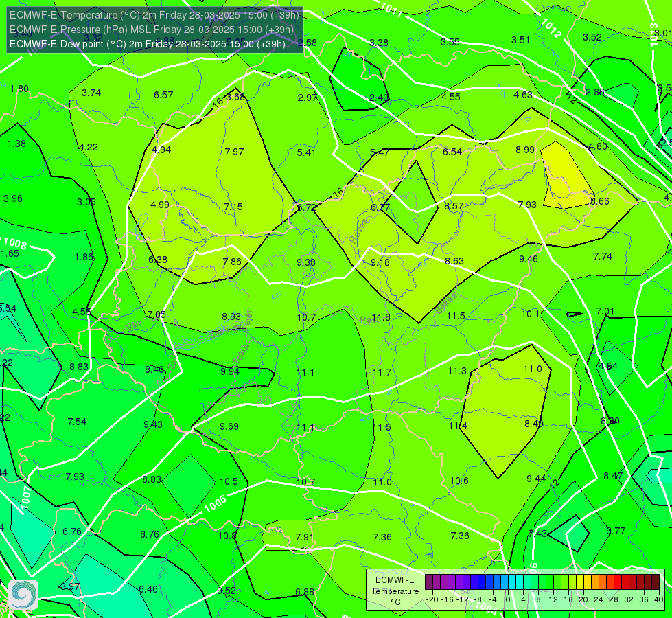
Task: Click the 1008 isobar label
Action: coord(15,243)
